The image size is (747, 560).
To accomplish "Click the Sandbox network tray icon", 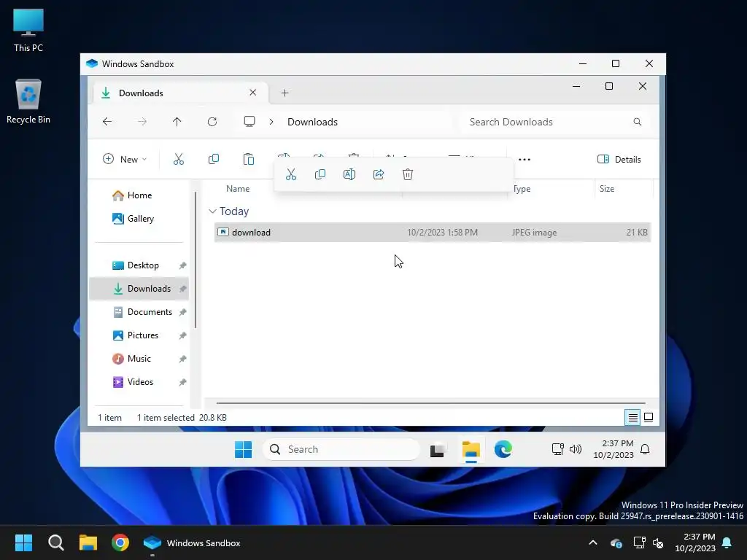I will (557, 449).
